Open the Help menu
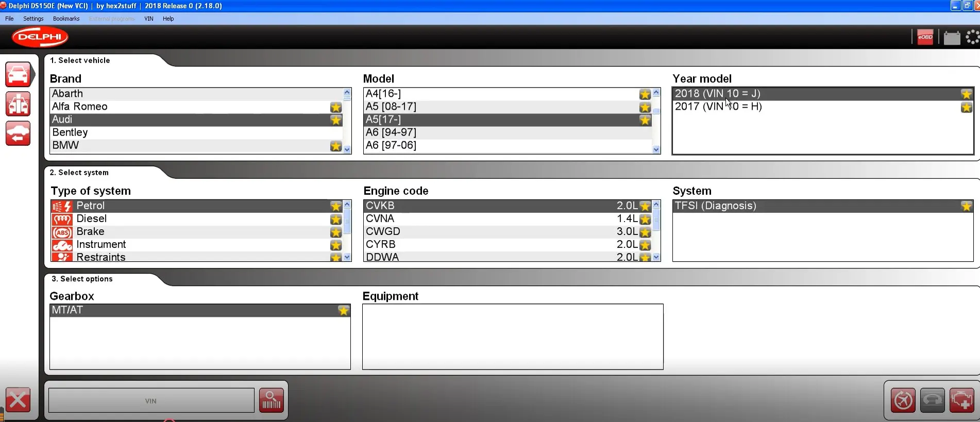The image size is (980, 422). [x=168, y=19]
